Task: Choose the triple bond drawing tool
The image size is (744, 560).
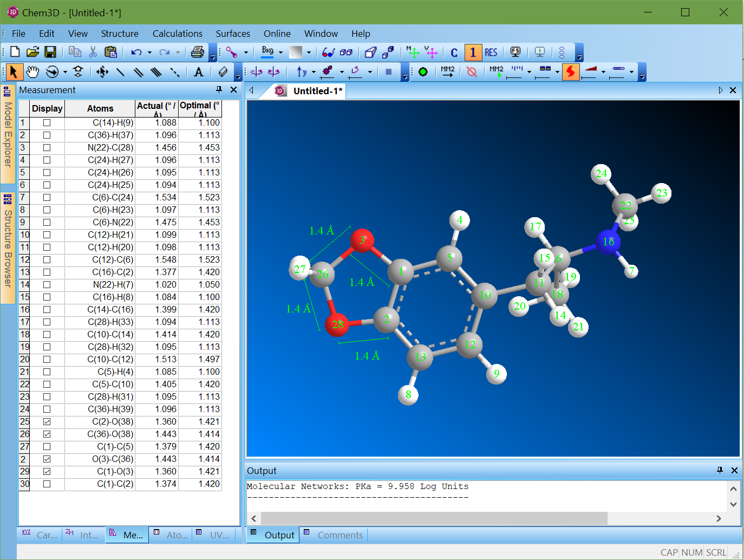Action: 156,71
